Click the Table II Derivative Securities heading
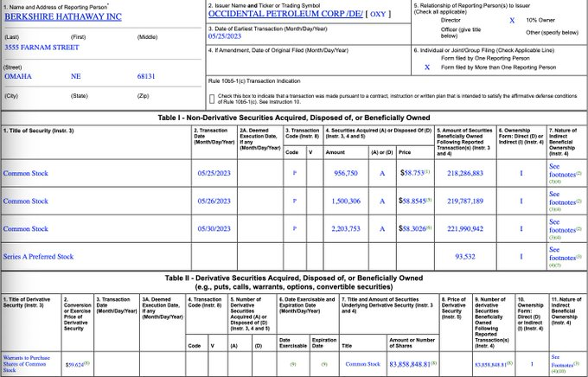Viewport: 588px width, 377px height. click(x=294, y=283)
